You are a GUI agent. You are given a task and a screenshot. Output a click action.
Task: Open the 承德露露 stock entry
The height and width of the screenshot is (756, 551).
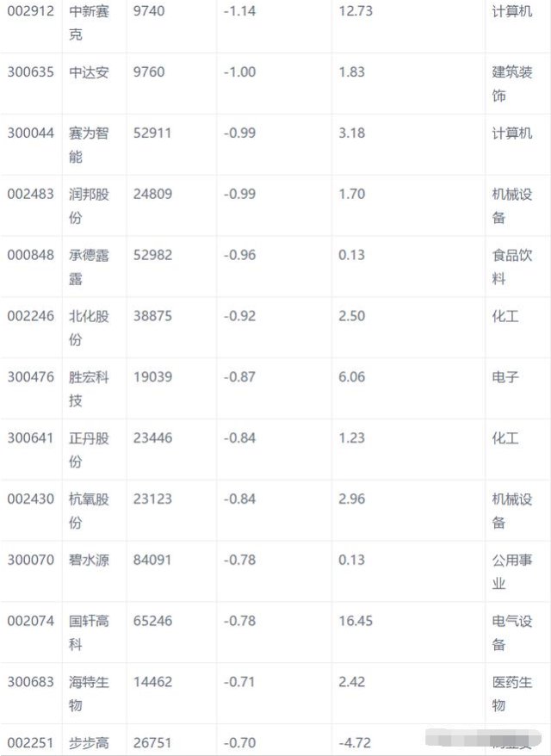89,267
